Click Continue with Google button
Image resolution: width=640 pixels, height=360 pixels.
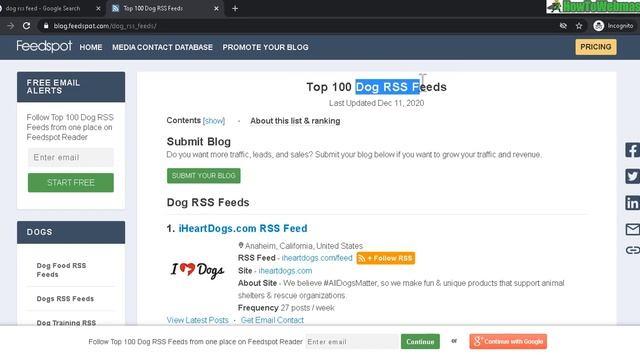(508, 341)
